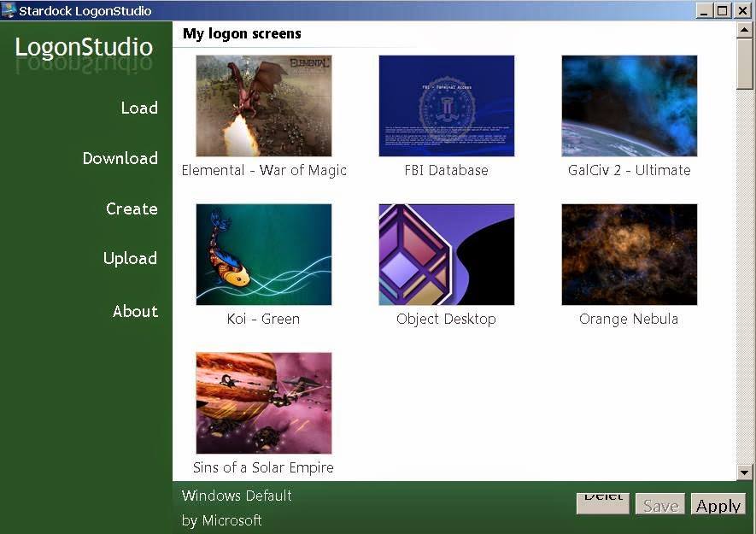Viewport: 756px width, 534px height.
Task: Choose the GalCiv 2 - Ultimate thumbnail
Action: 630,106
